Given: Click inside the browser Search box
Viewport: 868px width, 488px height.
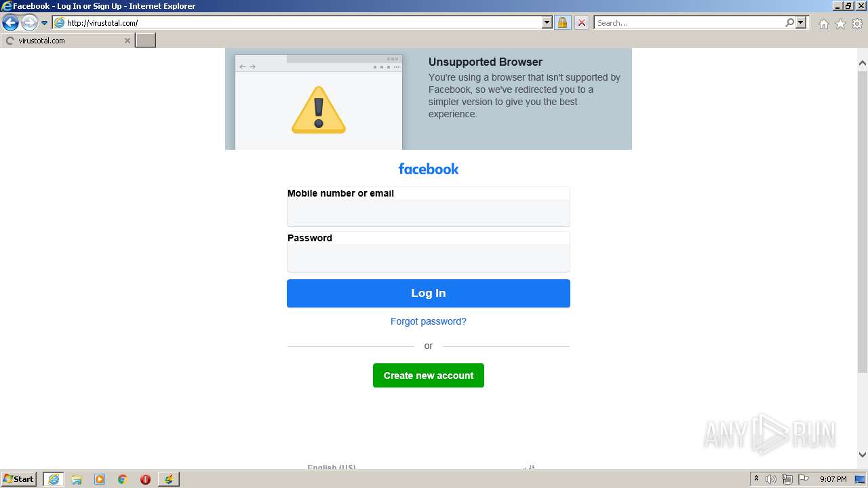Looking at the screenshot, I should pos(688,23).
